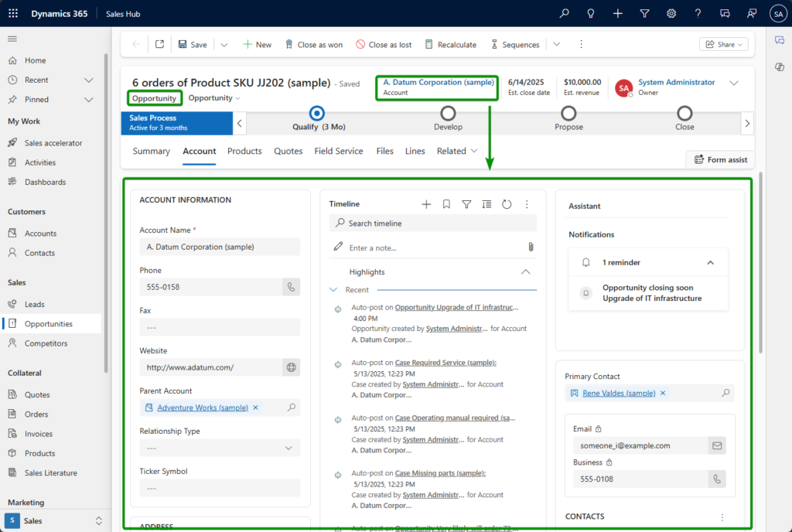Open Copilot side pane icon on right rail
Viewport: 792px width, 532px height.
780,66
